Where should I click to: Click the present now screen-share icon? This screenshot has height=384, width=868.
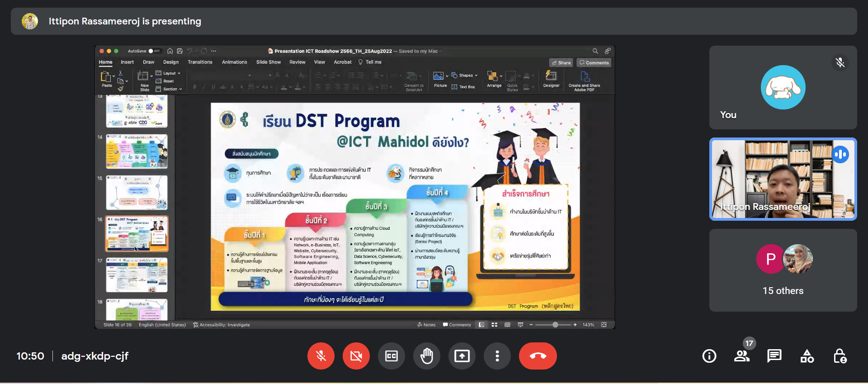[462, 356]
